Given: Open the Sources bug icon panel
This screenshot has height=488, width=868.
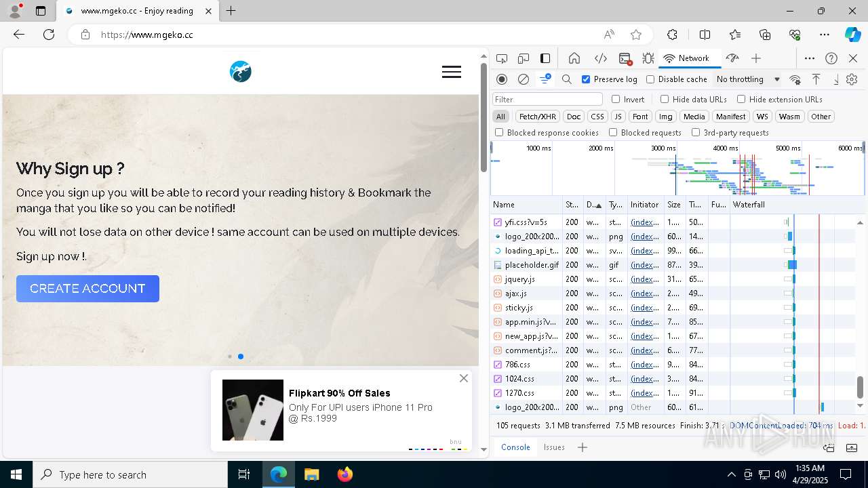Looking at the screenshot, I should 648,58.
